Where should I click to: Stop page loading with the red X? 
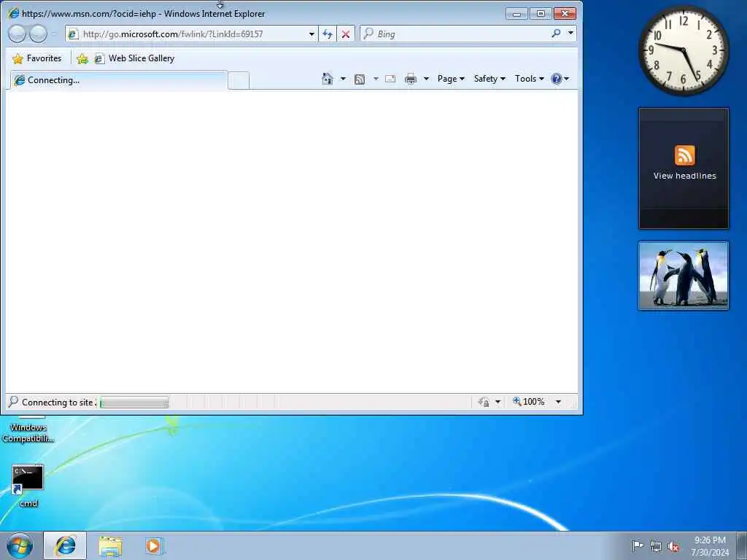346,34
